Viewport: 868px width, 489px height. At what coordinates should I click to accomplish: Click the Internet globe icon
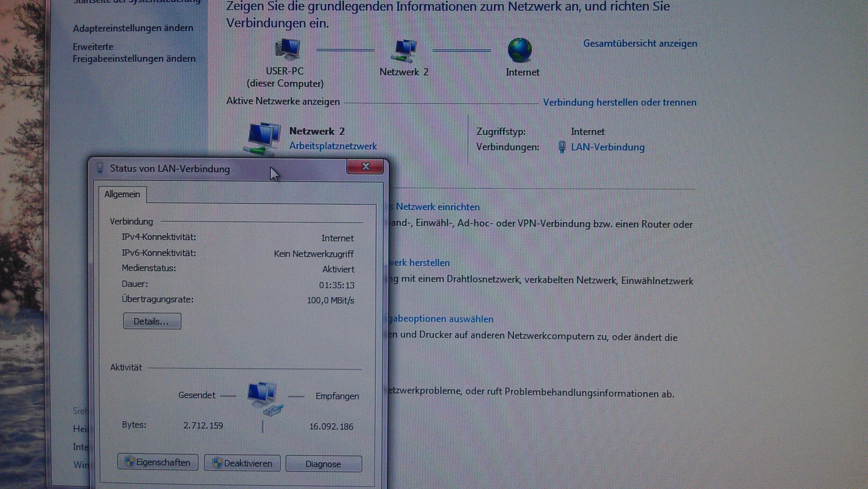pyautogui.click(x=519, y=50)
